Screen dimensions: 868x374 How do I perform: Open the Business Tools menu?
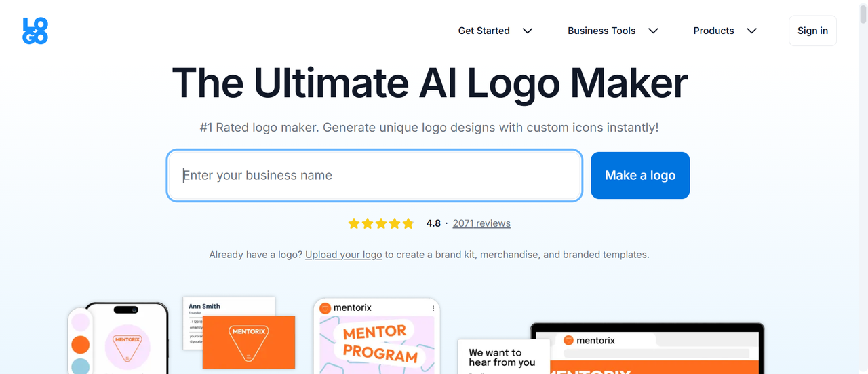pos(601,31)
